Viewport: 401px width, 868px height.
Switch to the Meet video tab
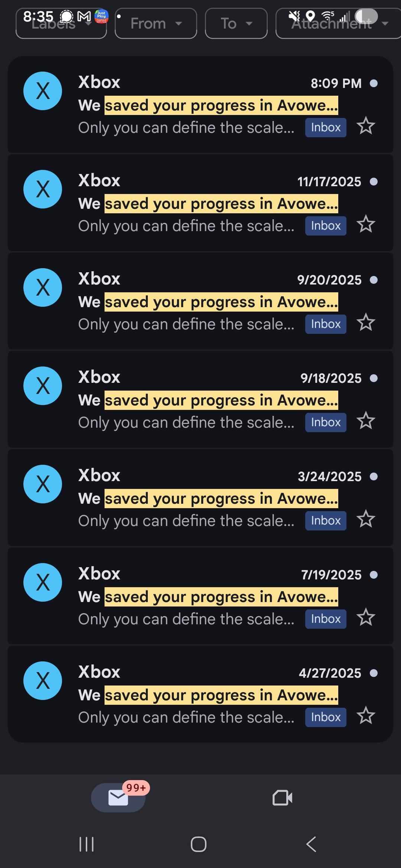pyautogui.click(x=282, y=798)
